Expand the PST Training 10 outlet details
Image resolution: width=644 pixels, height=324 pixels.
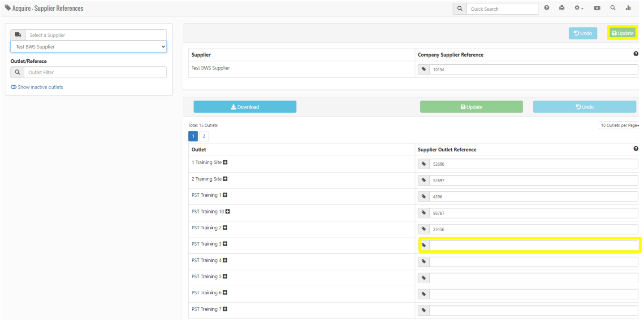pyautogui.click(x=228, y=211)
